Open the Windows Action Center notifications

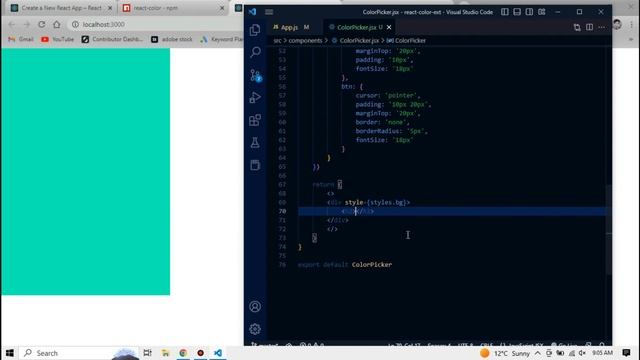(x=626, y=353)
